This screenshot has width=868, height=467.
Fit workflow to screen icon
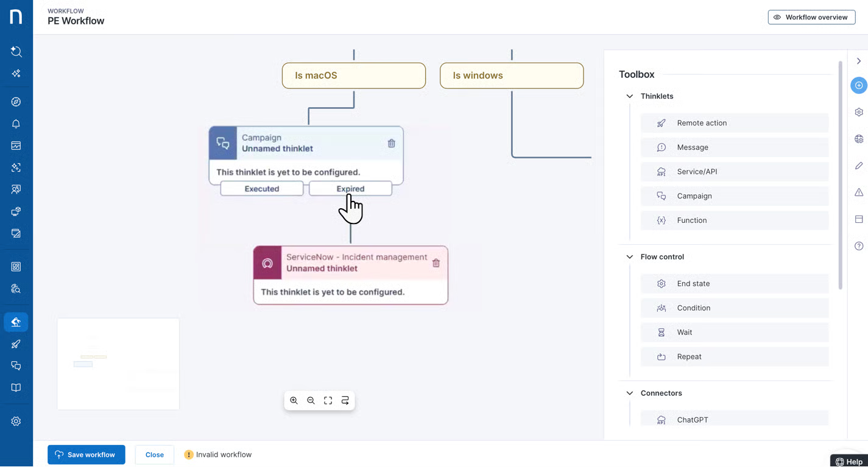(328, 401)
